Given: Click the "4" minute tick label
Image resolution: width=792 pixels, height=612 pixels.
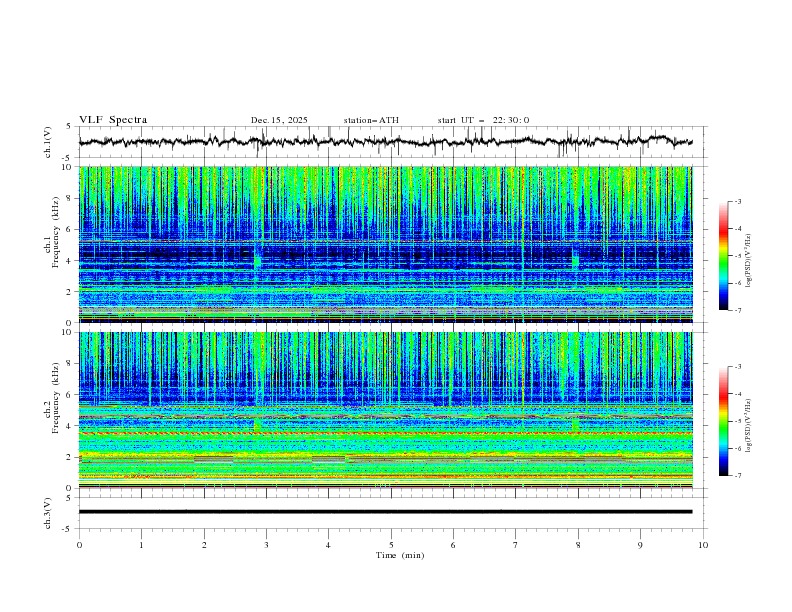Looking at the screenshot, I should pyautogui.click(x=328, y=545).
